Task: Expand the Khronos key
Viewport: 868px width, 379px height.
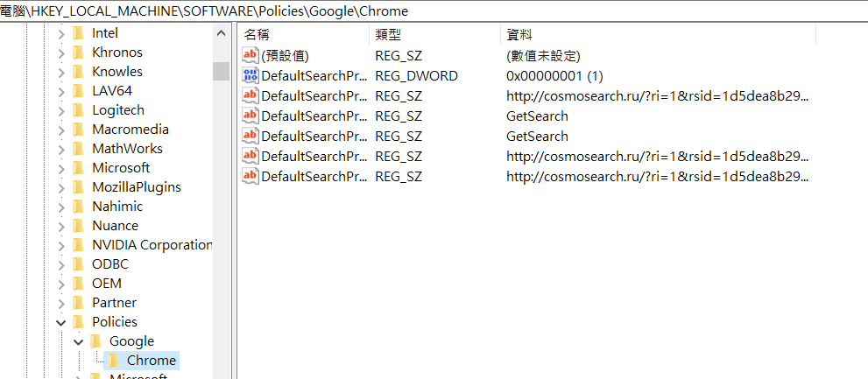Action: click(61, 53)
